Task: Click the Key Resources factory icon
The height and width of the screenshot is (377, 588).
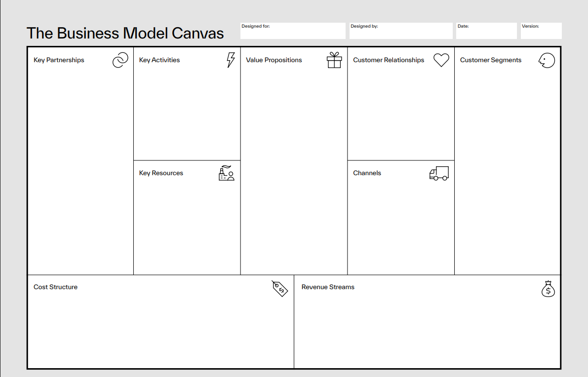Action: point(227,173)
